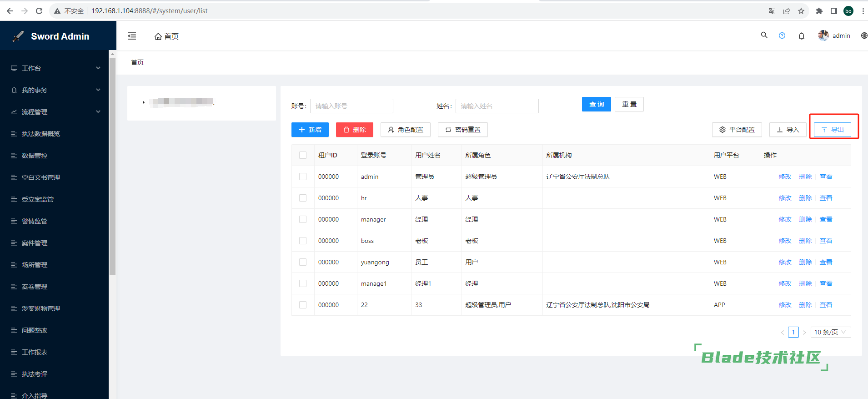Click the 首页 home tab in header
The height and width of the screenshot is (399, 868).
pos(166,36)
